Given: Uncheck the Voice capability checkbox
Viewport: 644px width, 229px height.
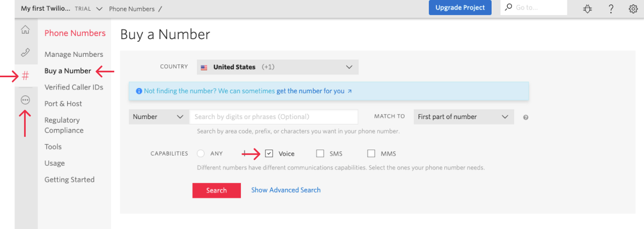Looking at the screenshot, I should (269, 153).
